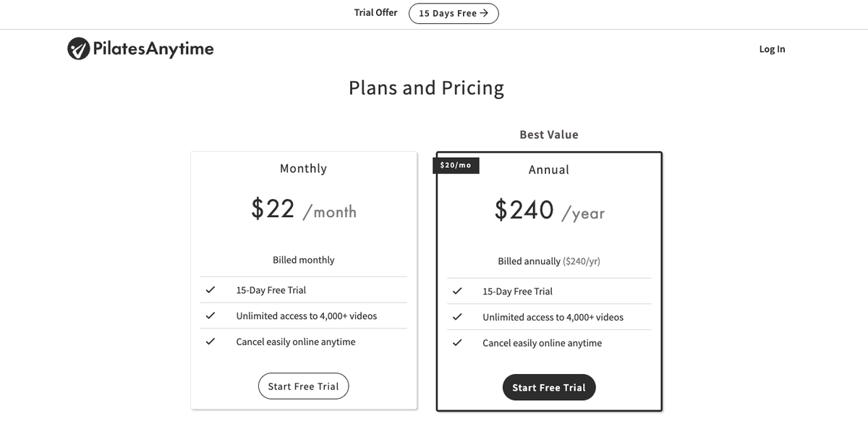Click the $20/mo badge on the Annual card
Image resolution: width=868 pixels, height=432 pixels.
[456, 164]
